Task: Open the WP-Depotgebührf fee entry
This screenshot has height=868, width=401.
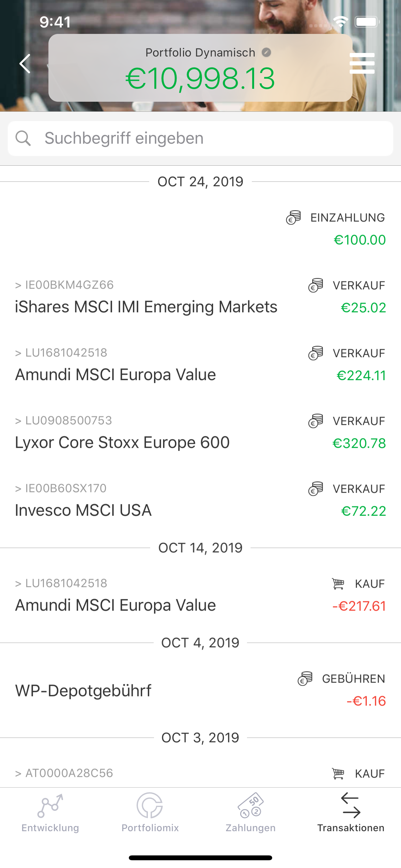Action: (200, 690)
